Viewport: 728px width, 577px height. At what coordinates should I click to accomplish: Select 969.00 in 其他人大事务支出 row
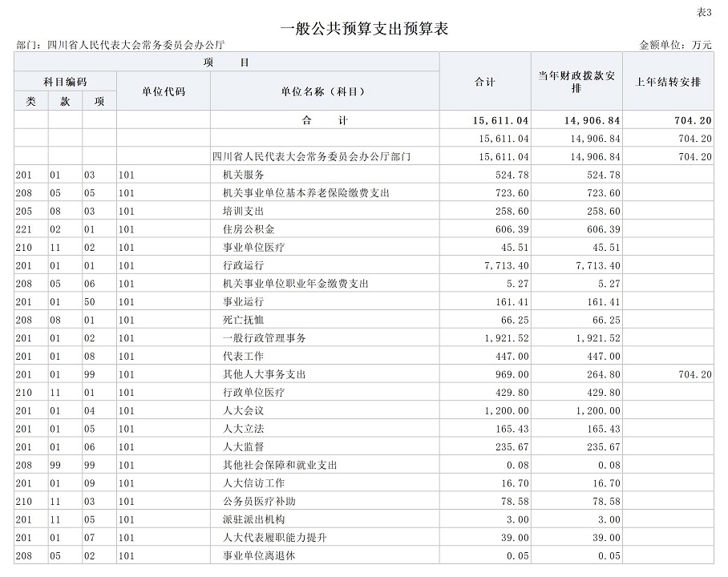coord(512,374)
